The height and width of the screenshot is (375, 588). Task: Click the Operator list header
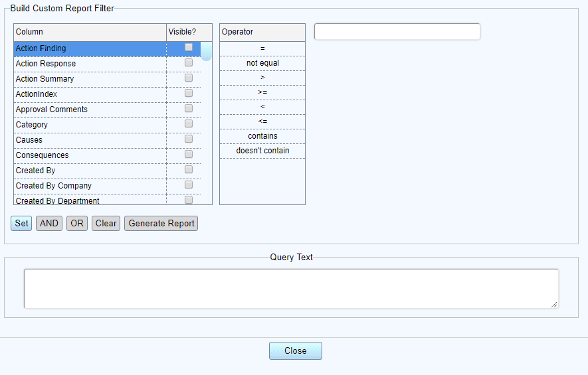[262, 33]
